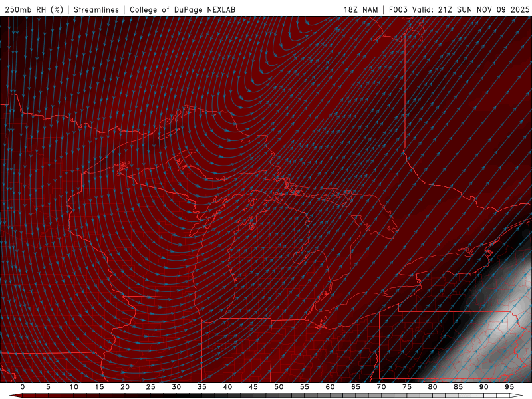The height and width of the screenshot is (399, 532).
Task: Click the colorbar tick label '80'
Action: pyautogui.click(x=432, y=387)
